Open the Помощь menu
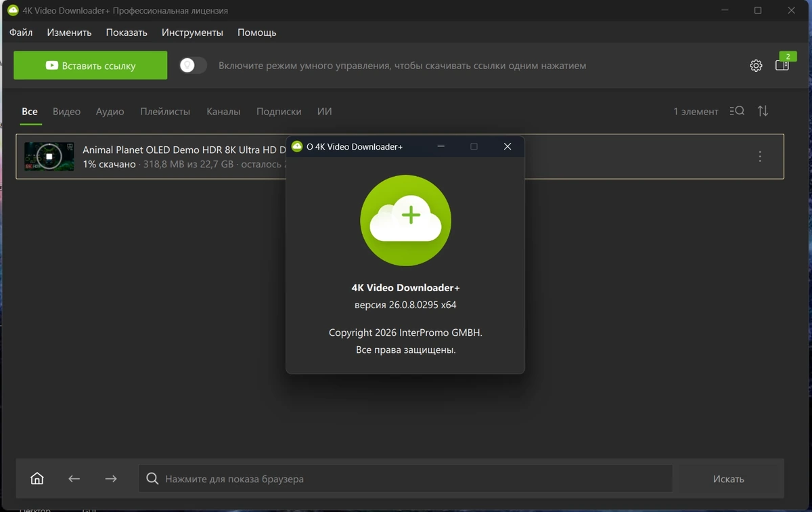Image resolution: width=812 pixels, height=512 pixels. coord(256,33)
